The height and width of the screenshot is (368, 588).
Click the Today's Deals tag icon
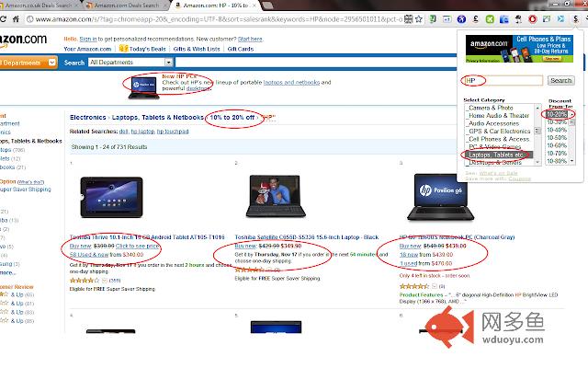click(x=123, y=49)
